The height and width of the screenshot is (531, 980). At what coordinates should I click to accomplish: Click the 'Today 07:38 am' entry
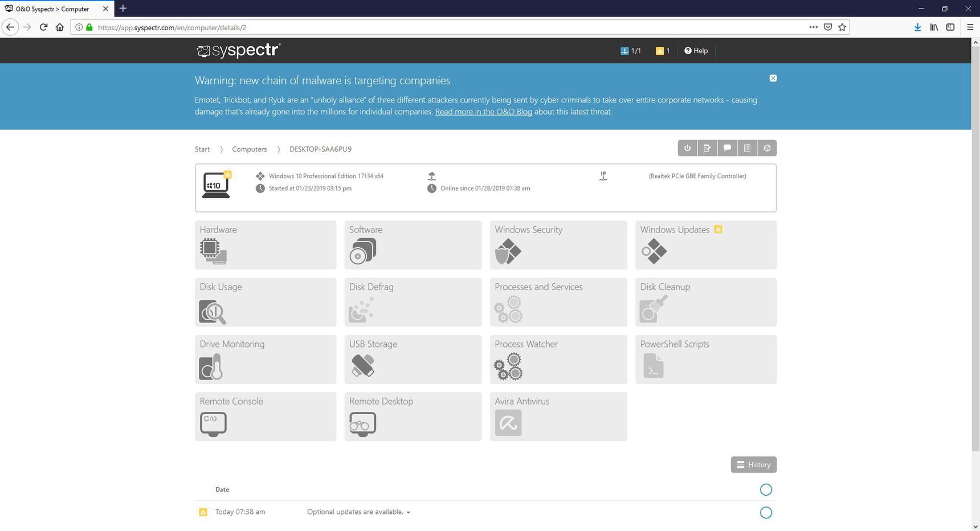point(240,512)
